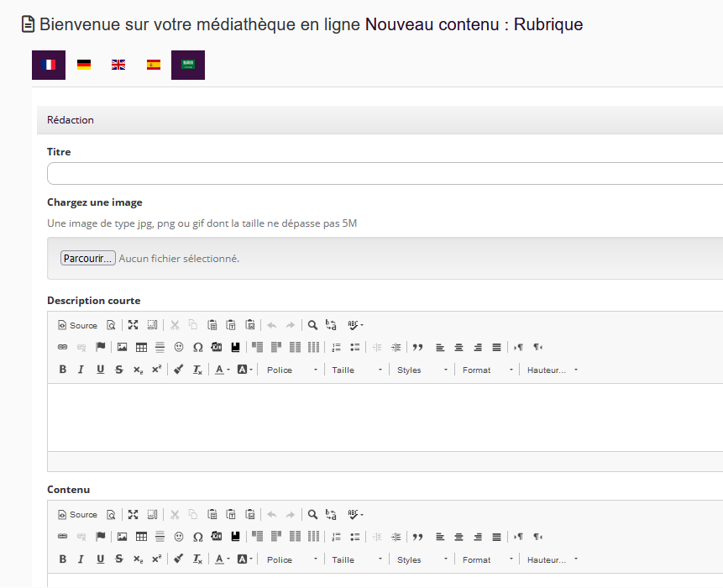The height and width of the screenshot is (588, 723).
Task: Click into the Titre input field
Action: pos(385,174)
